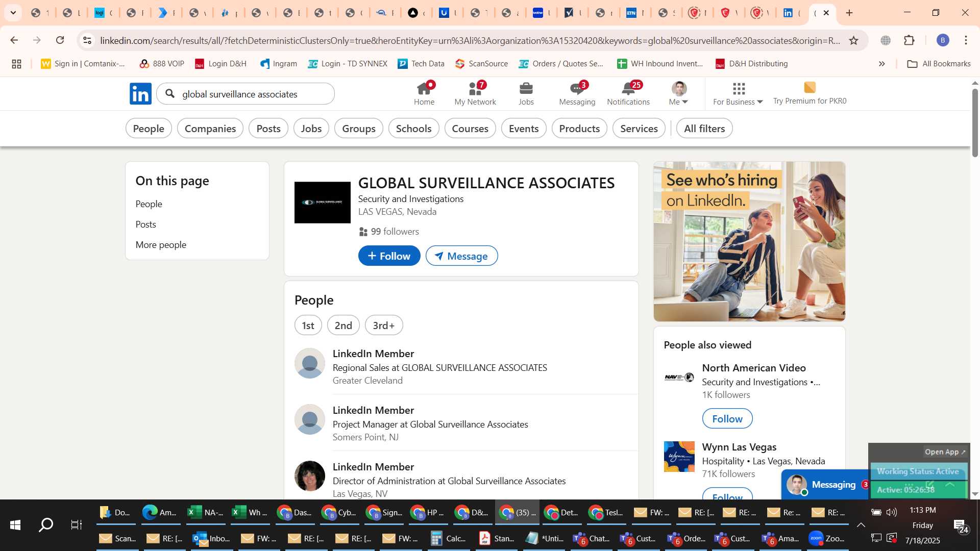Screen dimensions: 980x551
Task: Select the Events filter
Action: click(x=524, y=129)
